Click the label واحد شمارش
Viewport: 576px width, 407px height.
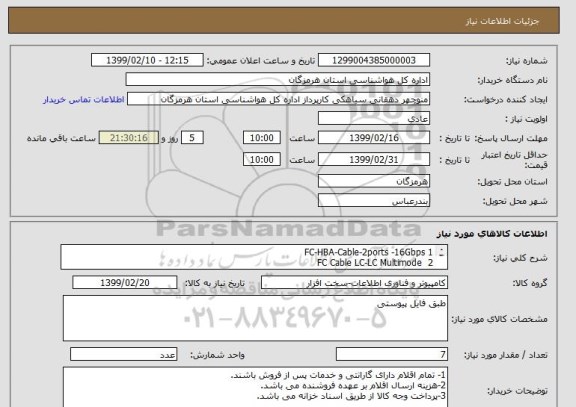coord(217,355)
